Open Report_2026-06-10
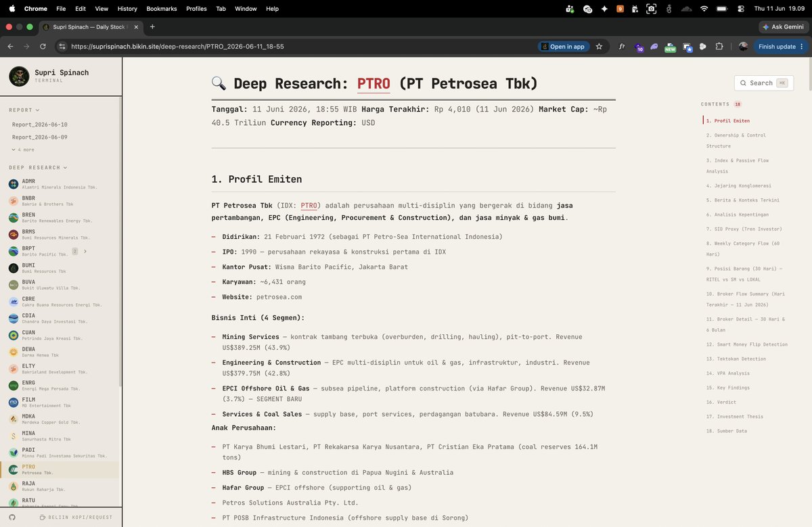812x527 pixels. pyautogui.click(x=39, y=124)
